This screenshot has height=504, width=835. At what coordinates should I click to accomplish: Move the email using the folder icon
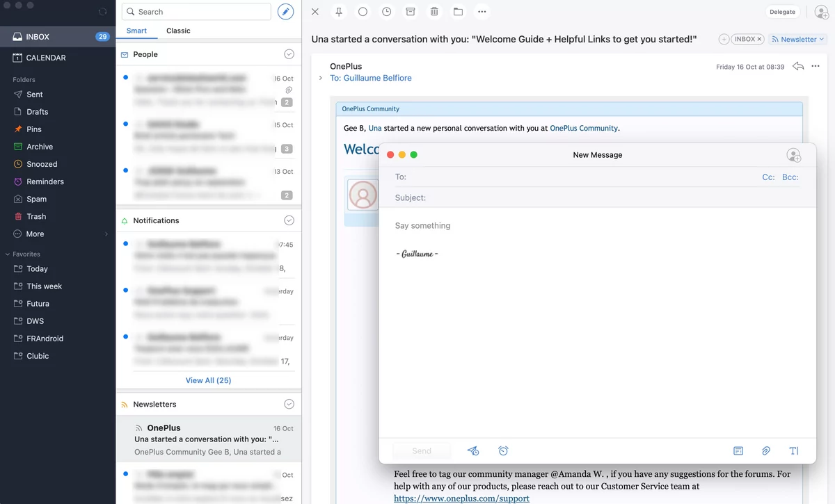click(x=458, y=12)
